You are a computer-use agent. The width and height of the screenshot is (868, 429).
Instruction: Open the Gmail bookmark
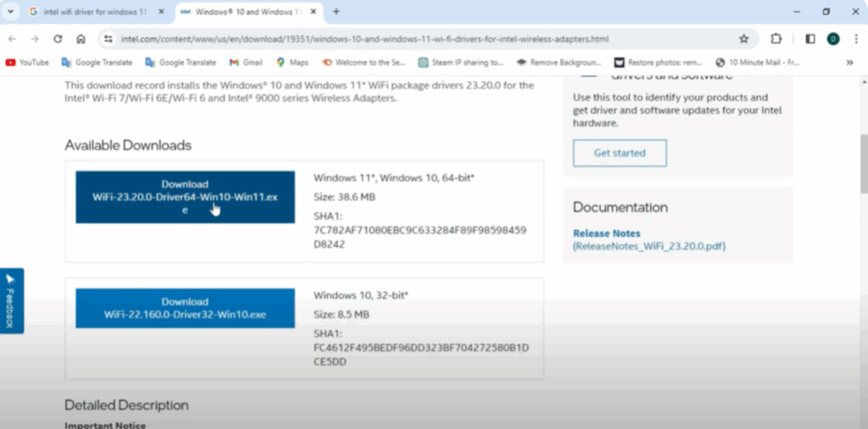point(246,63)
